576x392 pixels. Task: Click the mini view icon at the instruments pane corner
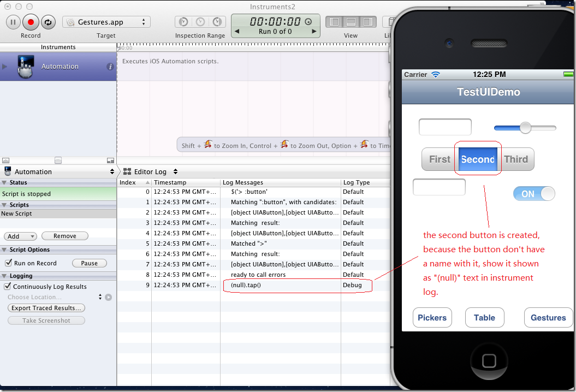pos(111,161)
